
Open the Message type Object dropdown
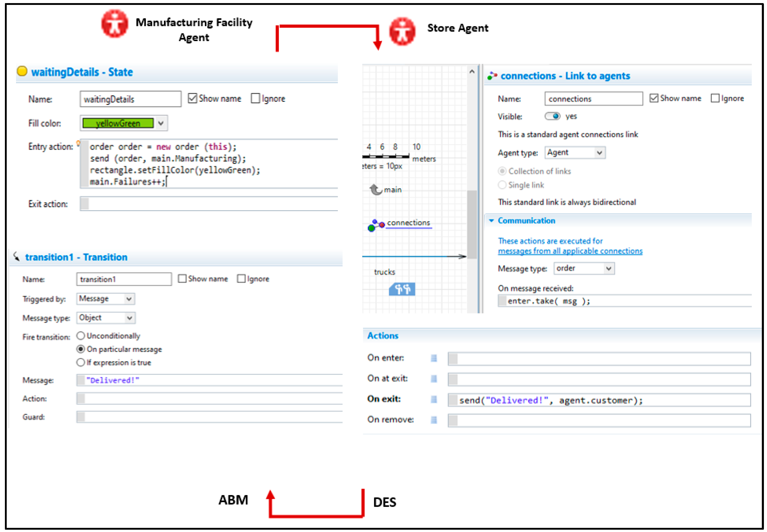pos(129,318)
